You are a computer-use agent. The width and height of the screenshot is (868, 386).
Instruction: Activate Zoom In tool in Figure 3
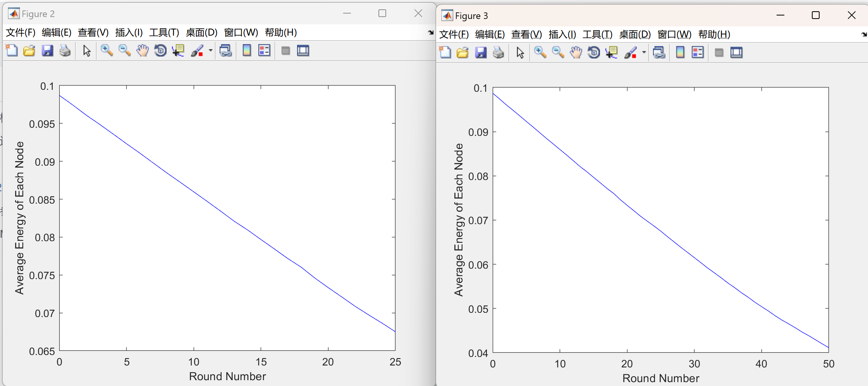pos(540,52)
